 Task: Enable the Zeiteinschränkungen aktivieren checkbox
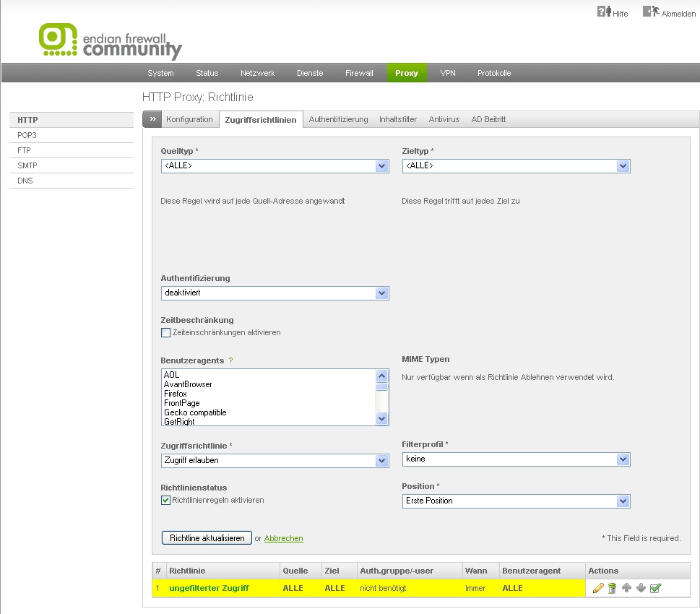point(166,333)
